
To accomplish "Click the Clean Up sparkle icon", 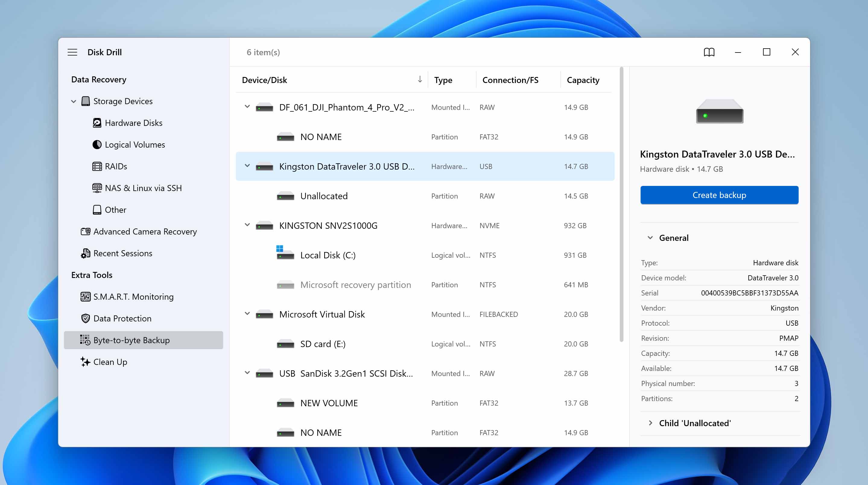I will pyautogui.click(x=86, y=362).
